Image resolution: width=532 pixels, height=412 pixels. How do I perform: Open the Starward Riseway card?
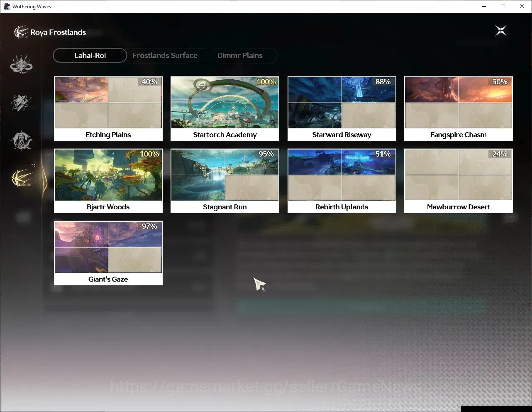coord(342,108)
